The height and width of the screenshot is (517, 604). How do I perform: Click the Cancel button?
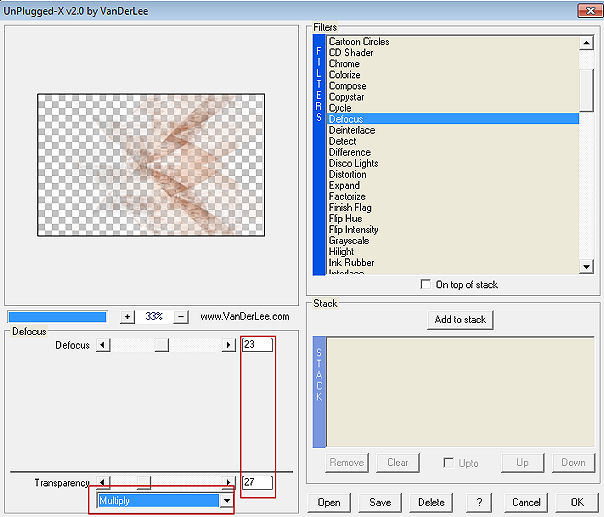(526, 503)
